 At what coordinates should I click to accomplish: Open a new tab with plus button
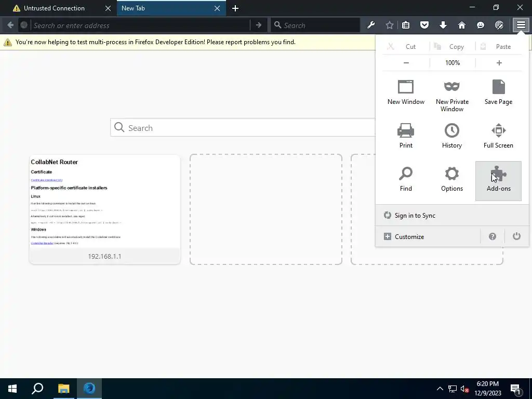pos(235,8)
